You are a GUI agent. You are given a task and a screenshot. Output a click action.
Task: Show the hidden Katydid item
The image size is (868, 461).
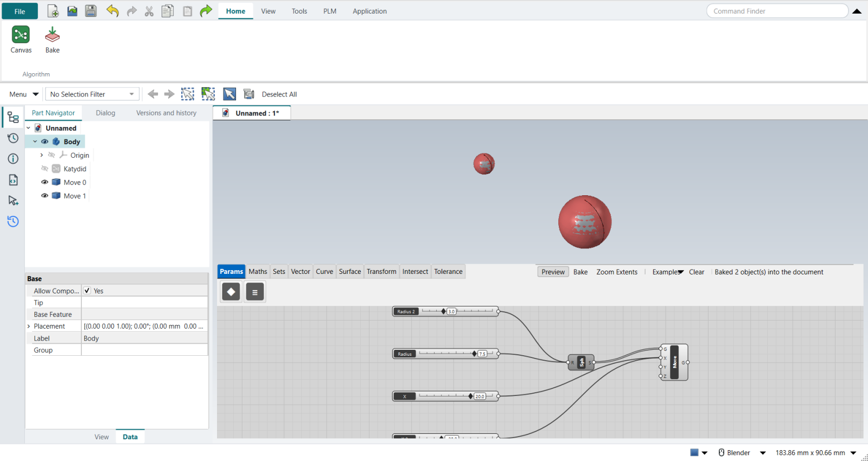44,169
